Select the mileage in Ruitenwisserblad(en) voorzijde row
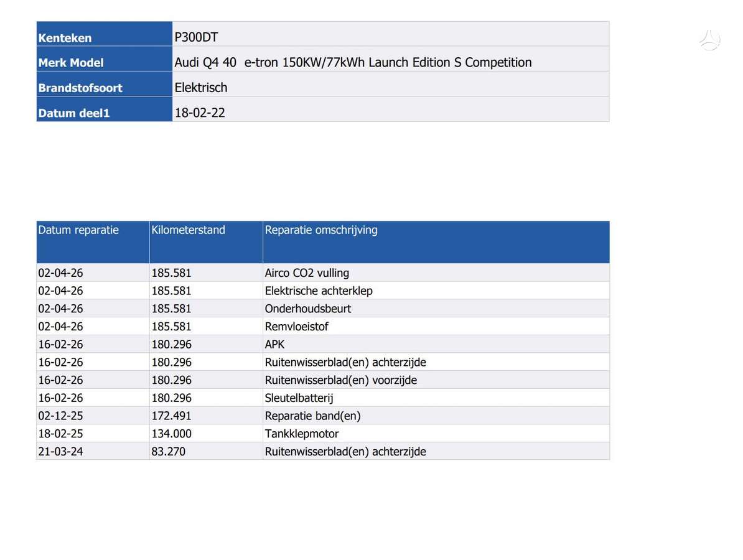The width and height of the screenshot is (743, 560). (x=171, y=380)
